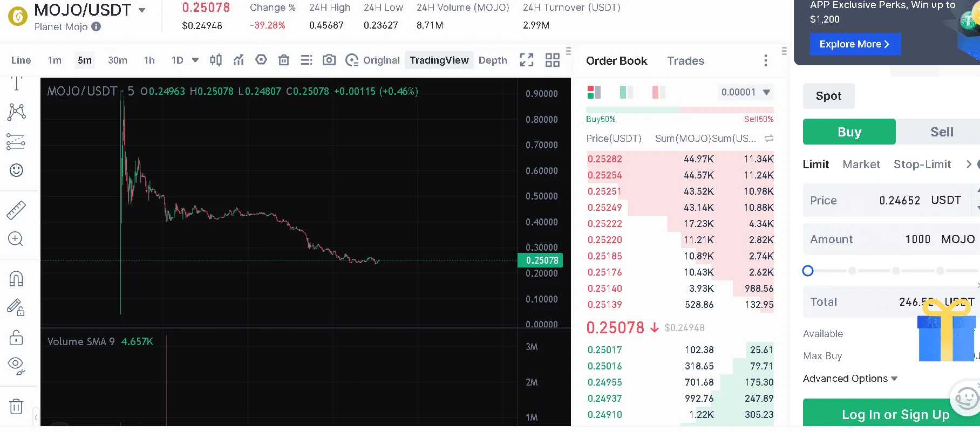Select the Line chart interval

[21, 60]
